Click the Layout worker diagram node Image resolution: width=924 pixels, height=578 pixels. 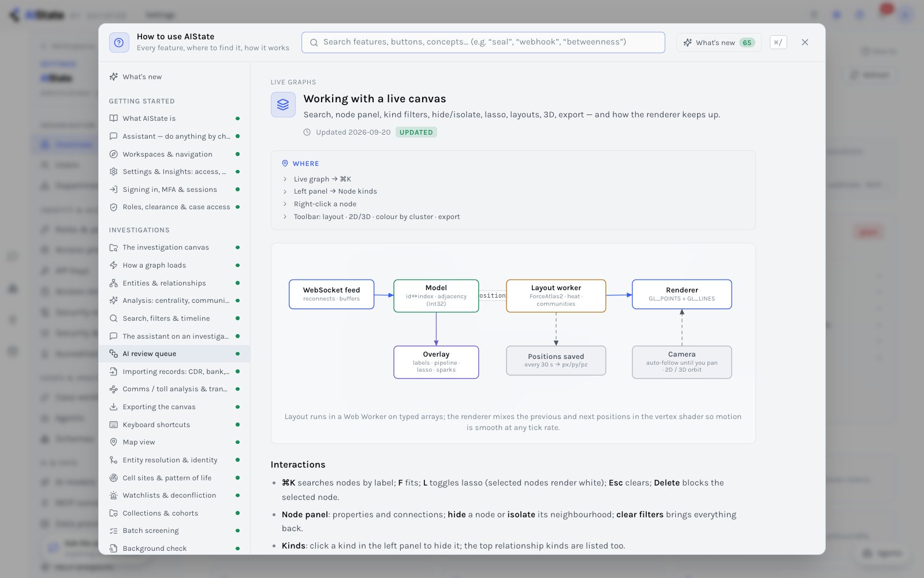click(x=556, y=296)
